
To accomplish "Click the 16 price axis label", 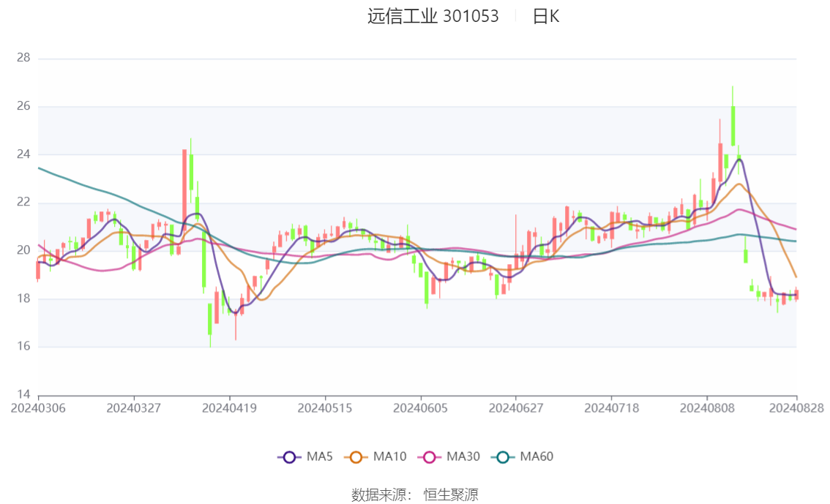I will pos(23,347).
